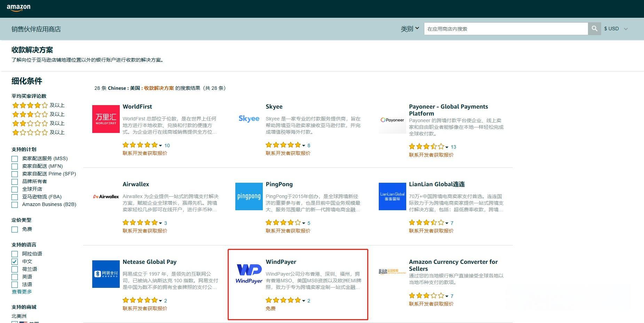Viewport: 644px width, 323px height.
Task: Open the WorldFirst app logo
Action: tap(106, 119)
